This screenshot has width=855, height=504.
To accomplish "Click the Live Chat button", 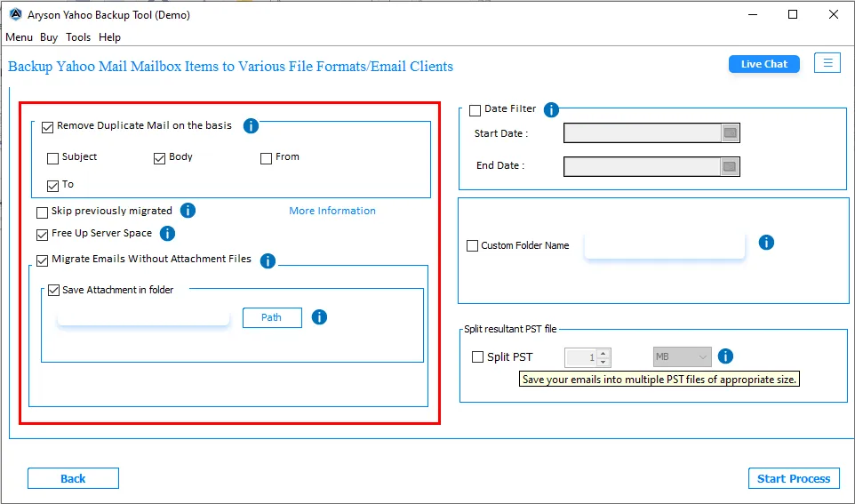I will [764, 64].
